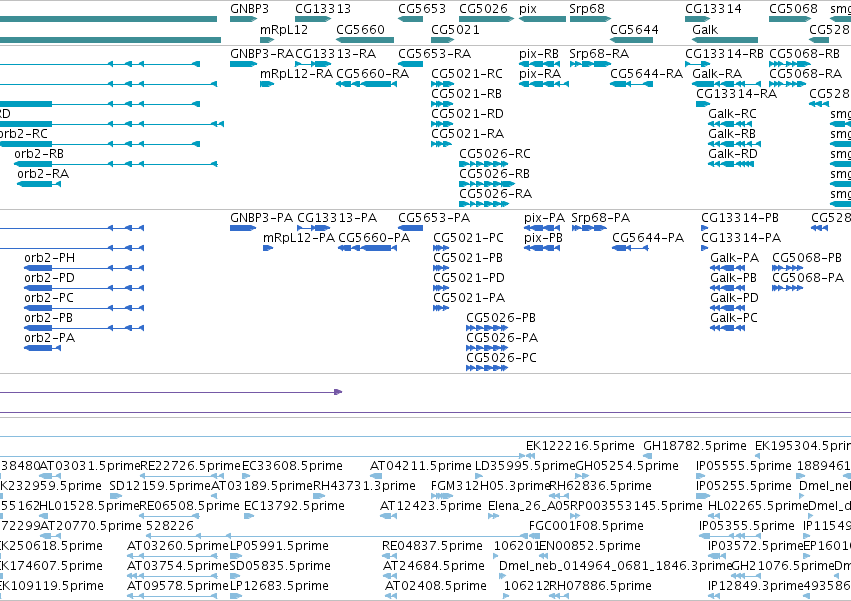Open the pix-PA protein label
Image resolution: width=851 pixels, height=601 pixels.
544,218
